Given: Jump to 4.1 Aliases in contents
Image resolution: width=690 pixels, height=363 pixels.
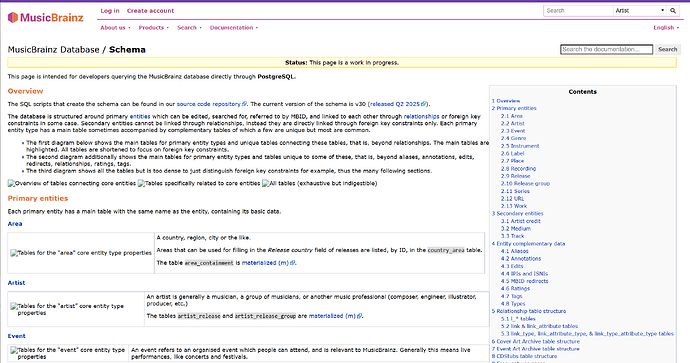Looking at the screenshot, I should click(x=515, y=251).
